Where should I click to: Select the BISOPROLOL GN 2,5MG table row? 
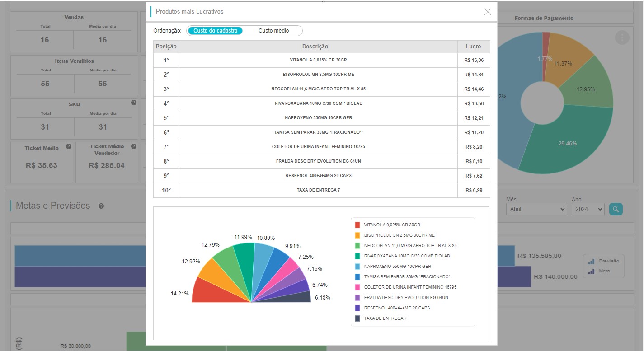(x=318, y=75)
